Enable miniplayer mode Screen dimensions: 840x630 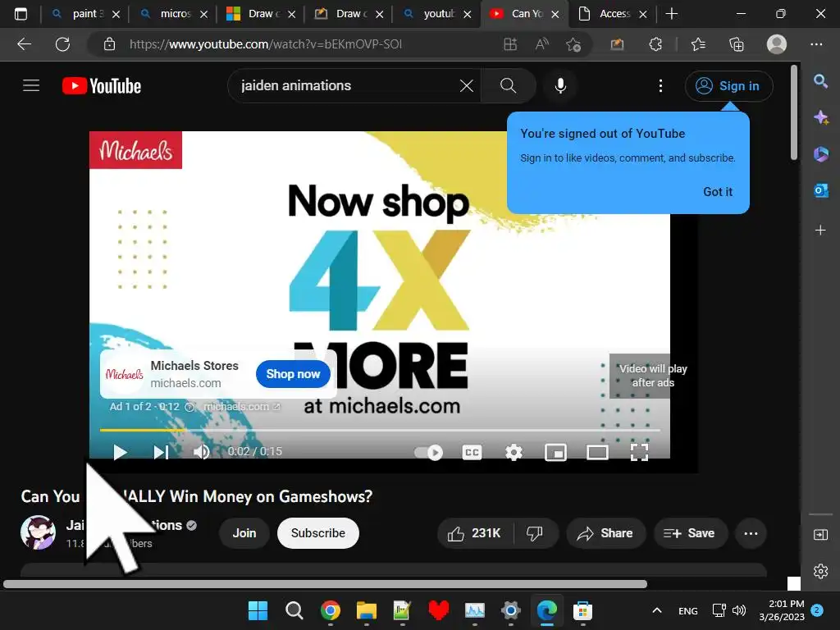(x=555, y=453)
